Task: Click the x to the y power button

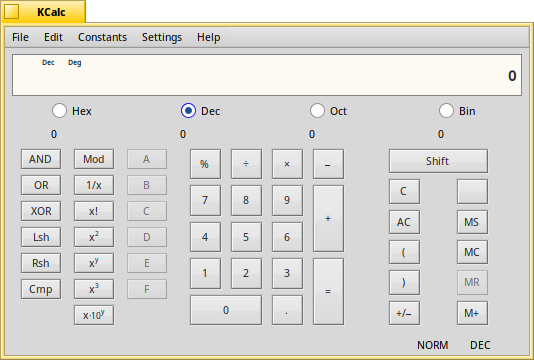Action: pos(94,263)
